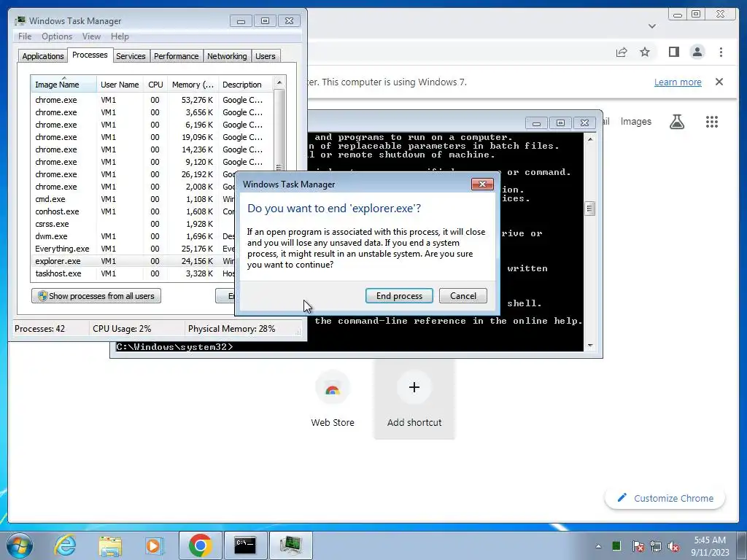747x560 pixels.
Task: Expand the Chrome tab search chevron
Action: point(652,26)
